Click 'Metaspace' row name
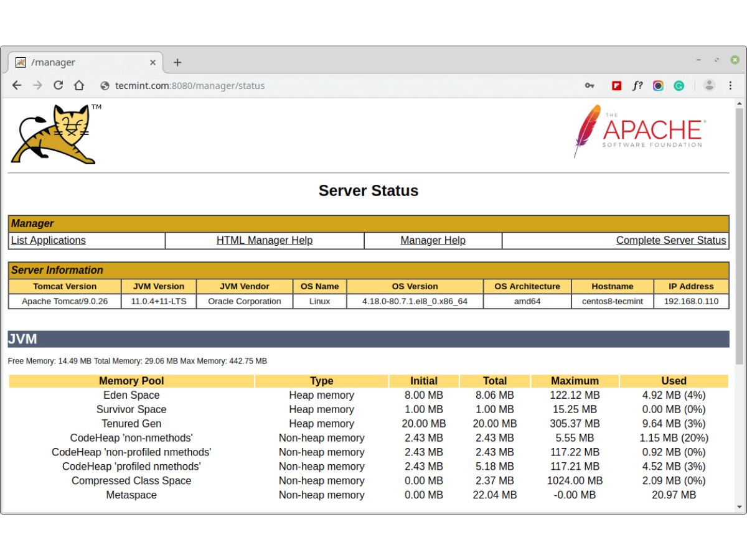Image resolution: width=747 pixels, height=560 pixels. pyautogui.click(x=131, y=495)
